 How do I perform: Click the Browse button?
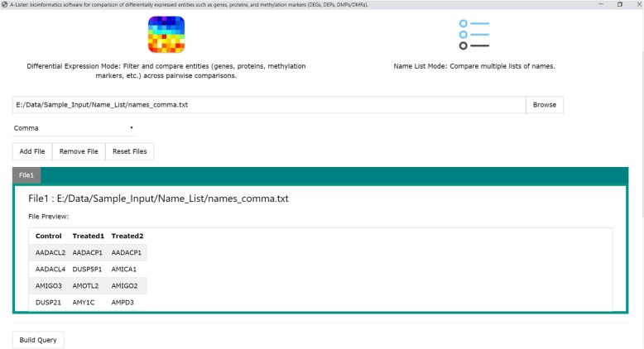[544, 105]
